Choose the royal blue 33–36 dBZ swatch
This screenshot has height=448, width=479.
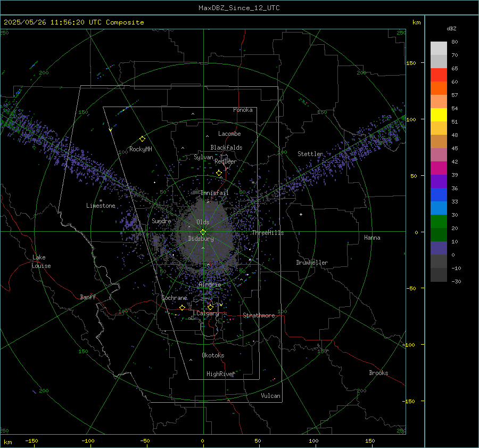[439, 195]
